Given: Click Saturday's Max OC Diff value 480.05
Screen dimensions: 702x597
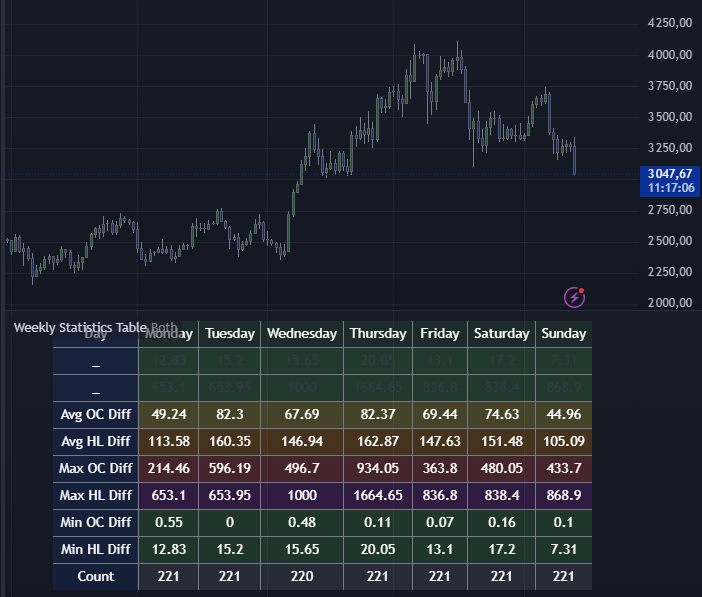Looking at the screenshot, I should (502, 468).
